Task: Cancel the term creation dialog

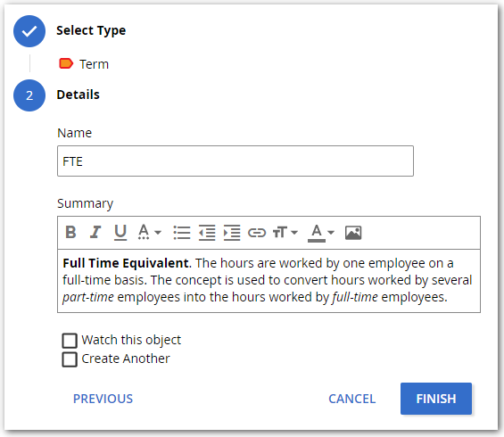Action: pyautogui.click(x=352, y=399)
